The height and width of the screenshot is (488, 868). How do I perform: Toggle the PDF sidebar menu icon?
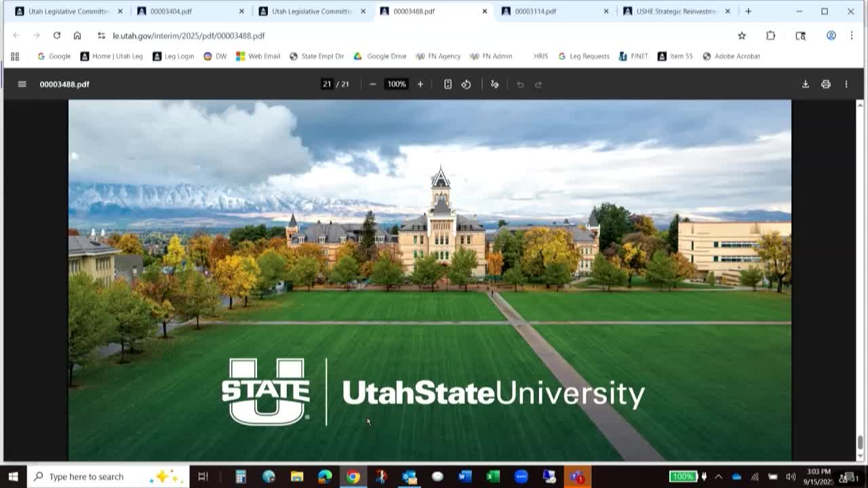22,84
